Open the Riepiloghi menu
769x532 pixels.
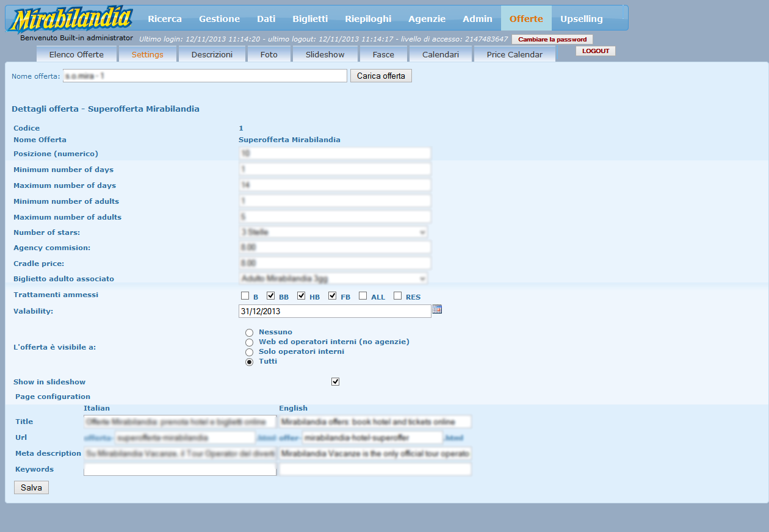(368, 19)
